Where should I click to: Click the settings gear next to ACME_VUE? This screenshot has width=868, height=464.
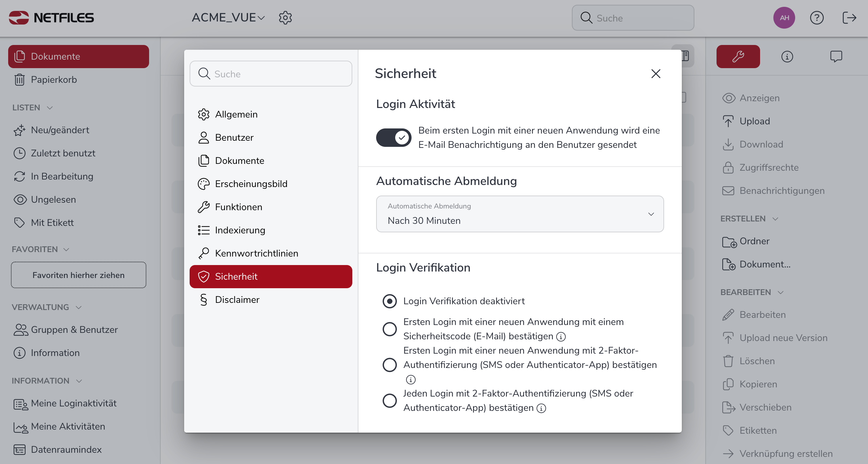(x=285, y=18)
